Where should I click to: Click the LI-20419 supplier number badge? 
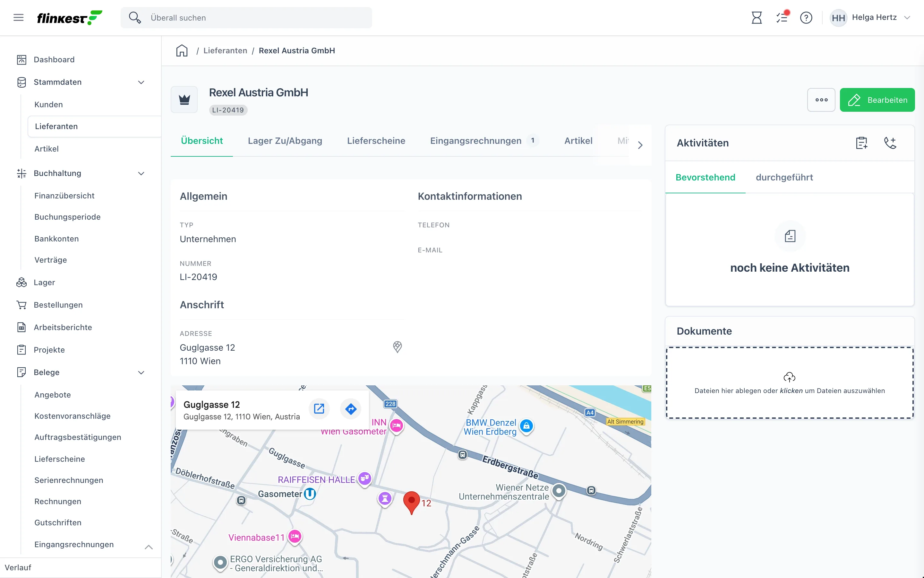tap(228, 110)
